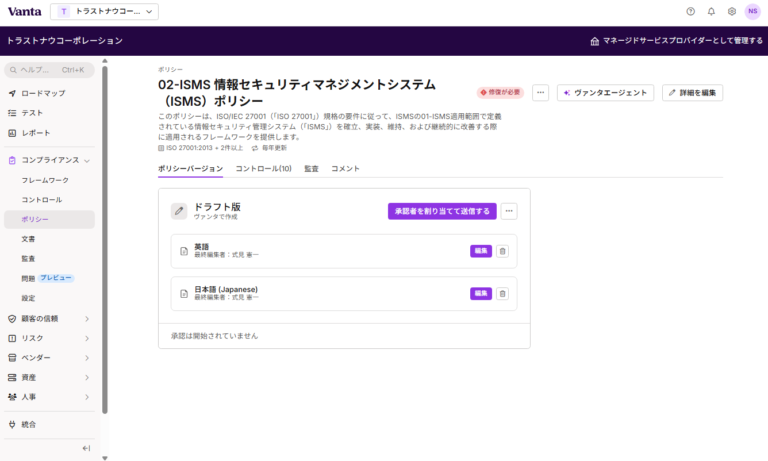Open the NS user avatar menu
Image resolution: width=768 pixels, height=461 pixels.
coord(752,11)
